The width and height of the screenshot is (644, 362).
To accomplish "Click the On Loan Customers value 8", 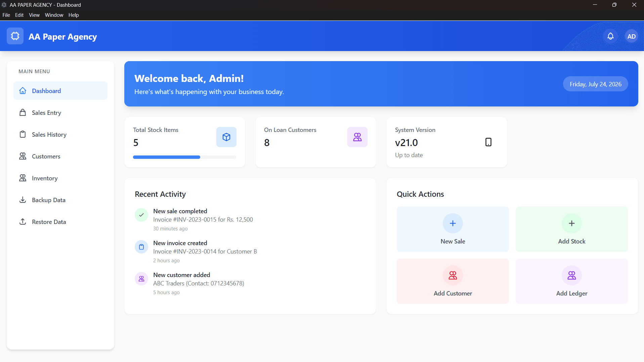I will click(267, 143).
